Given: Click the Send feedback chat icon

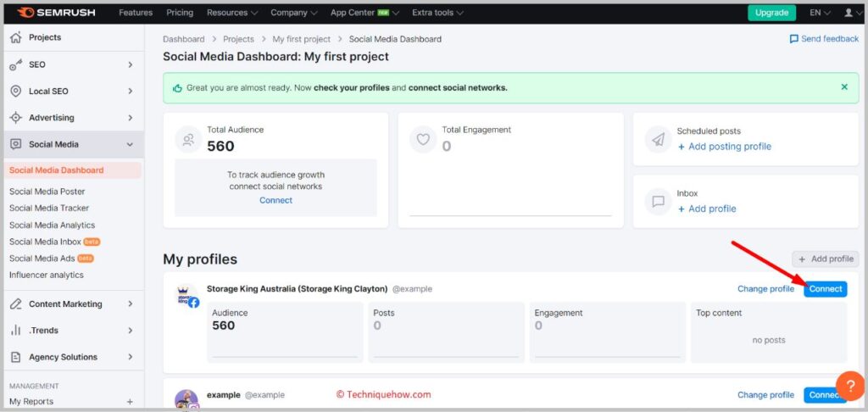Looking at the screenshot, I should (793, 39).
